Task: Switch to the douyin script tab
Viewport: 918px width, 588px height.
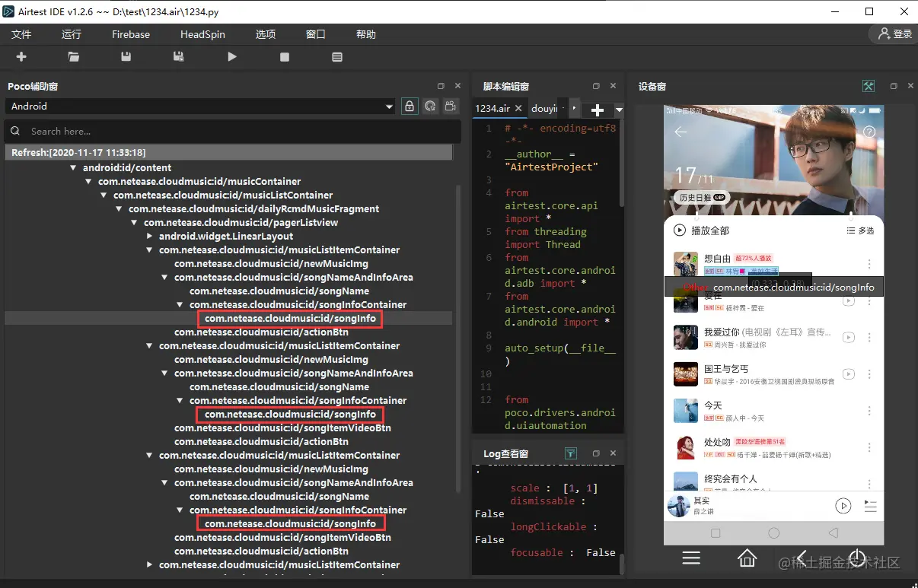Action: point(545,109)
